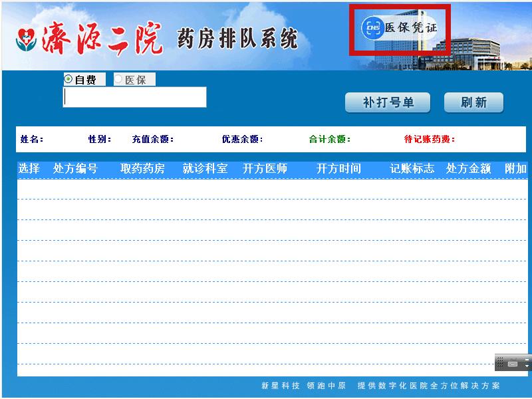
Task: Click the 就诊科室 column header
Action: click(x=205, y=169)
